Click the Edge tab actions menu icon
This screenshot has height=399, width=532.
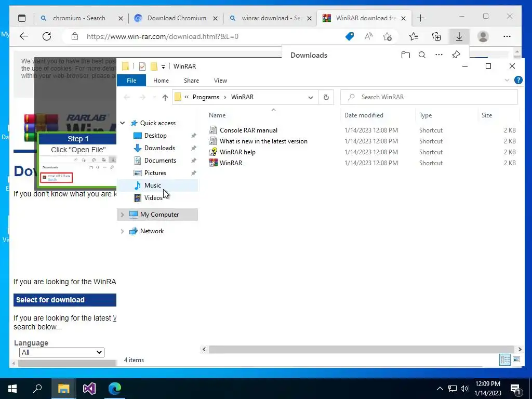22,18
